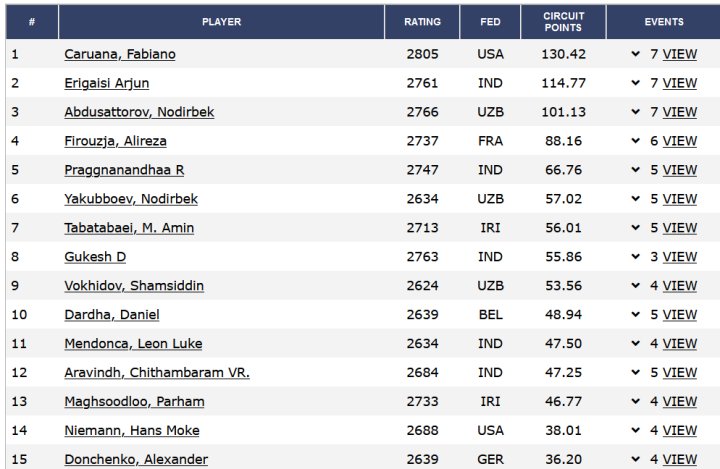Open Praggnanandhaa R player link
The image size is (720, 469).
(x=124, y=170)
